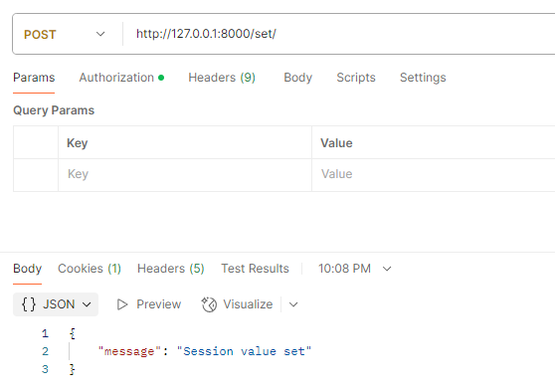Click the "Session value set" response value

click(x=244, y=351)
